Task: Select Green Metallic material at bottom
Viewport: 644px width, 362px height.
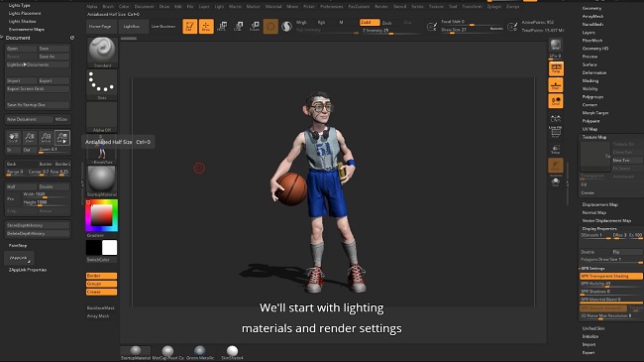Action: (200, 352)
